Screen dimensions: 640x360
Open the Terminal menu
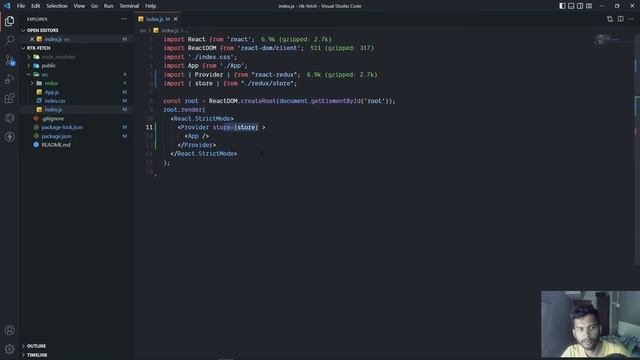pyautogui.click(x=129, y=6)
